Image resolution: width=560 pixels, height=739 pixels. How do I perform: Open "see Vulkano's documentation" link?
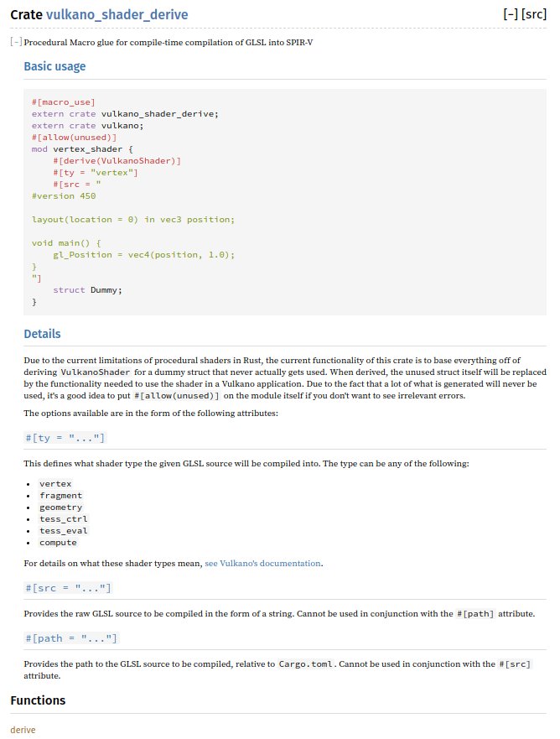[262, 563]
